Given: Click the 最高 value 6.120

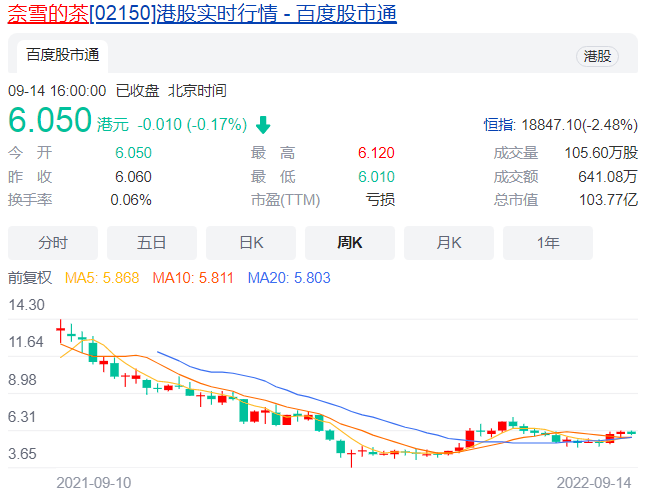Looking at the screenshot, I should pos(376,153).
